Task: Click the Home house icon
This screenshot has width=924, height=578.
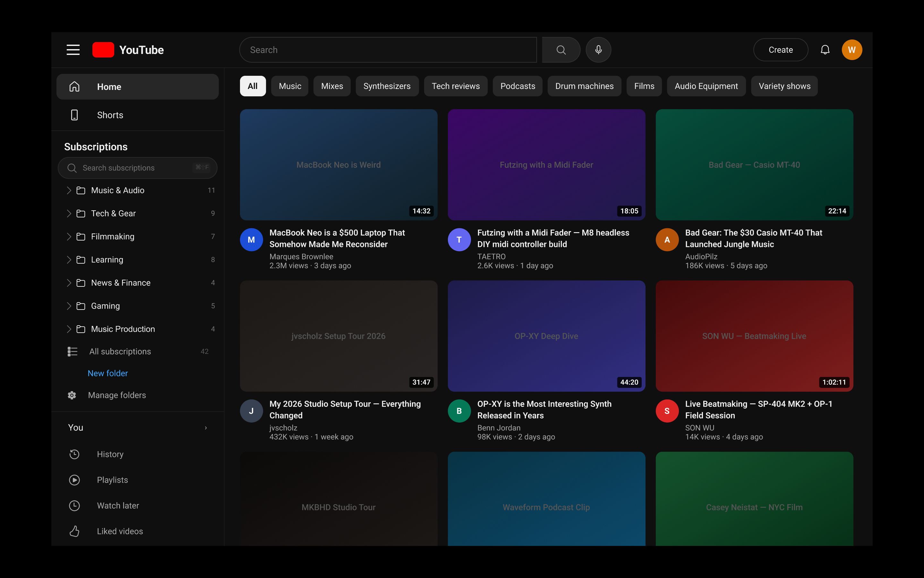Action: click(x=74, y=87)
